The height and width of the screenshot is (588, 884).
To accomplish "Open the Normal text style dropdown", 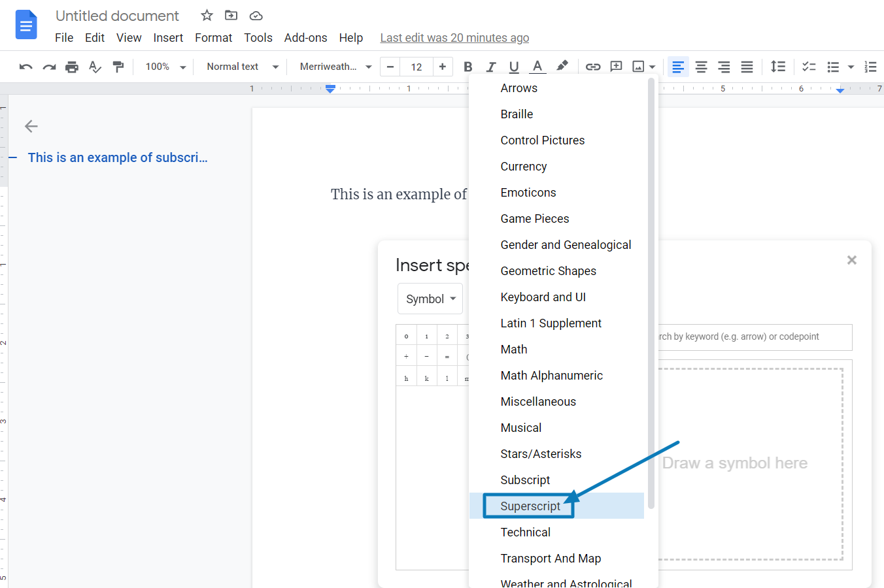I will [243, 67].
